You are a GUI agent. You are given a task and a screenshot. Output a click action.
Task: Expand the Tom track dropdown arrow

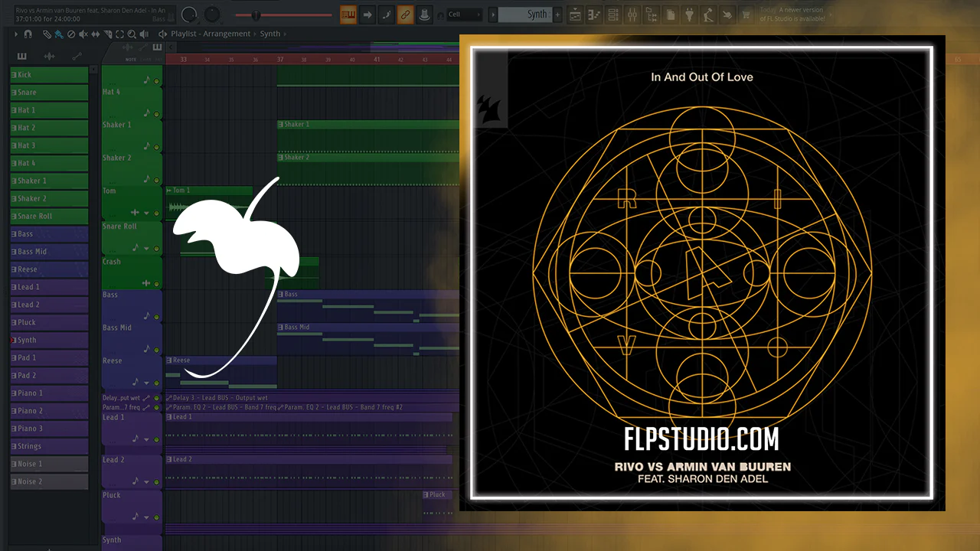tap(146, 213)
